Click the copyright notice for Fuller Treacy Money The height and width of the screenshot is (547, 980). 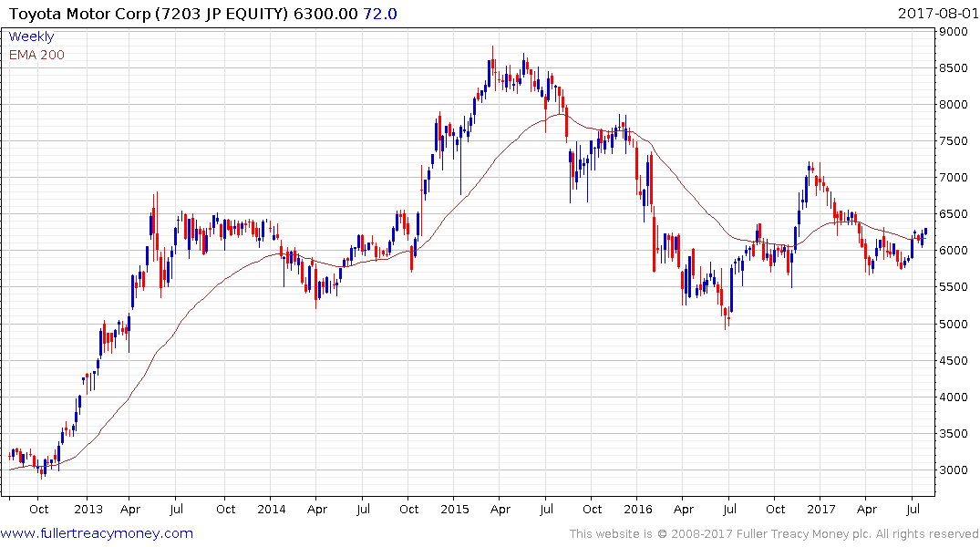[774, 534]
